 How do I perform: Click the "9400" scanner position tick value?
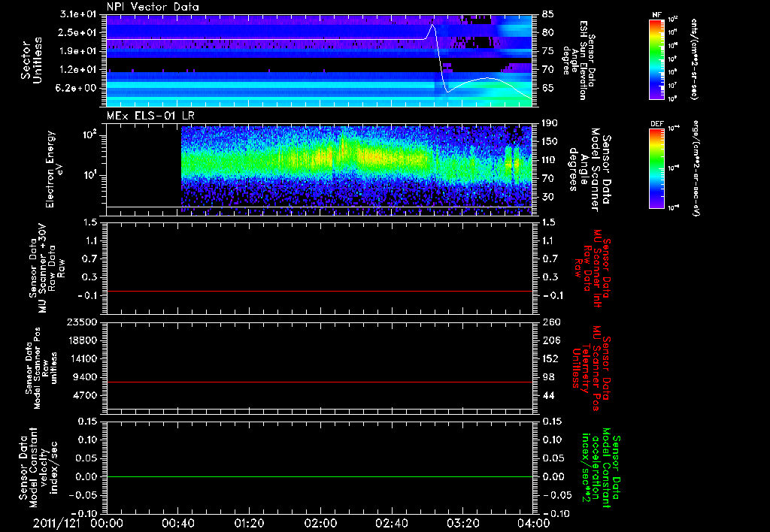tap(85, 377)
